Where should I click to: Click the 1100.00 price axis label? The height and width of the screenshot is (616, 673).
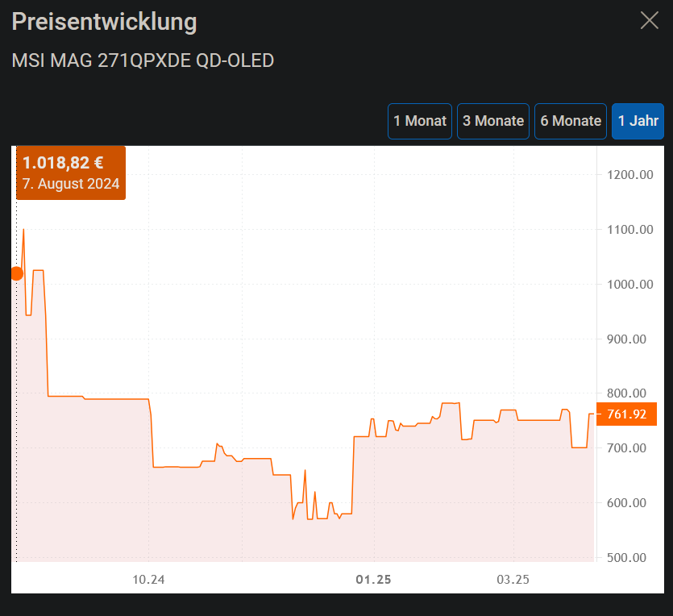[x=630, y=229]
